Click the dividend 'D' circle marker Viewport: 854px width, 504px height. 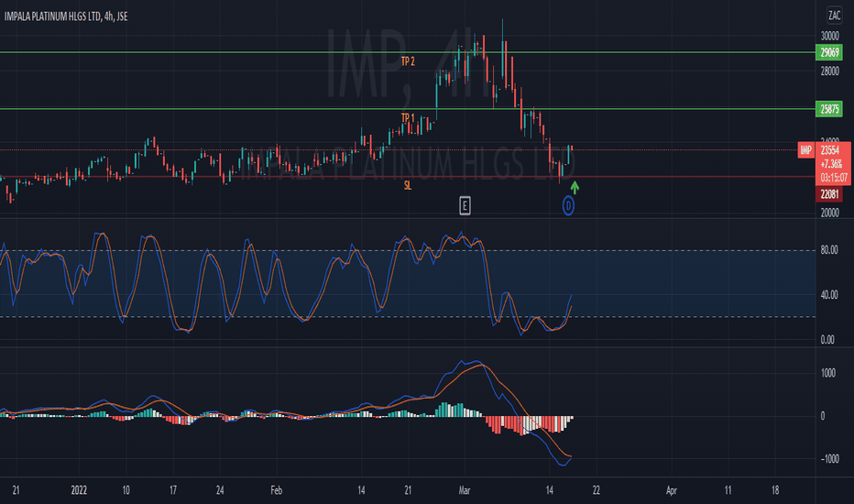click(568, 206)
